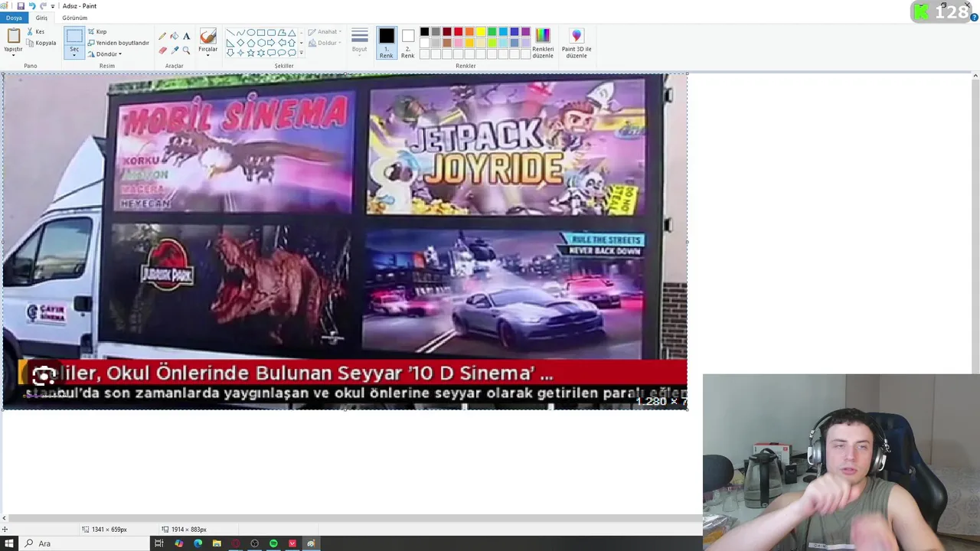The width and height of the screenshot is (980, 551).
Task: Pick the purple color swatch
Action: pos(526,31)
